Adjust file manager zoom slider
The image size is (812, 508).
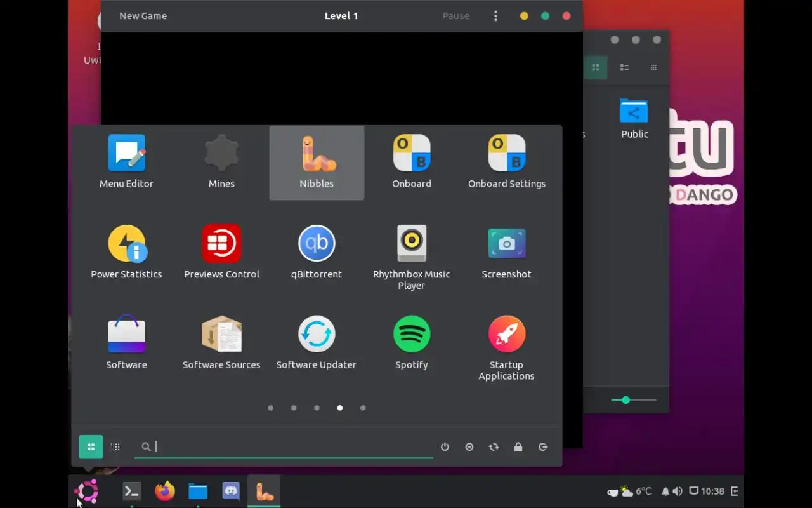pos(634,400)
